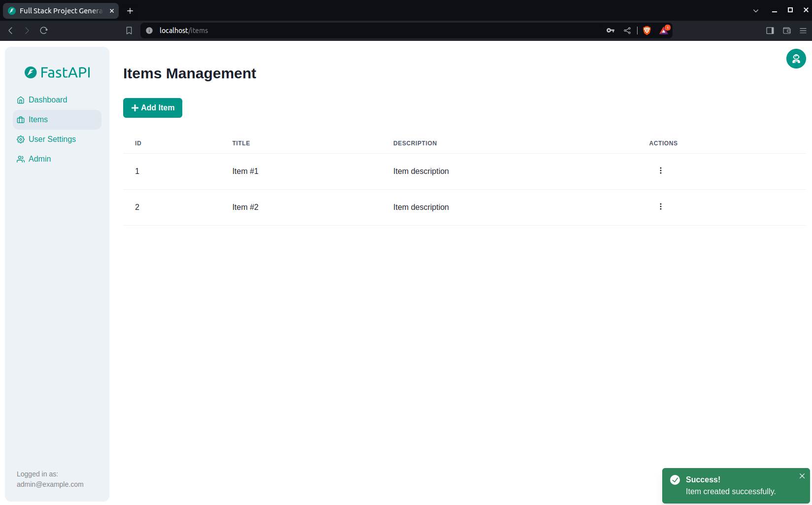Click the people icon next to Admin
The image size is (812, 505).
point(21,159)
